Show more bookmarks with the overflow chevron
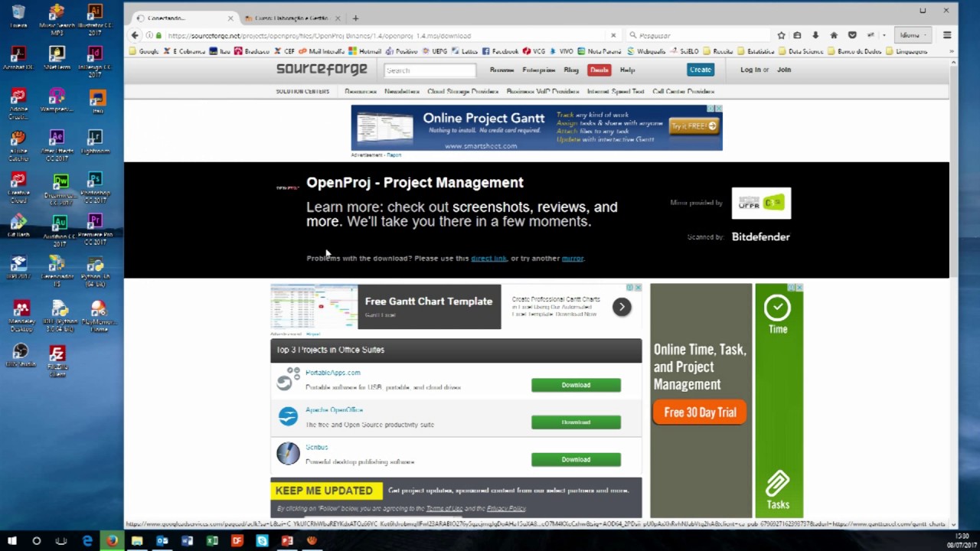This screenshot has height=551, width=980. point(952,51)
